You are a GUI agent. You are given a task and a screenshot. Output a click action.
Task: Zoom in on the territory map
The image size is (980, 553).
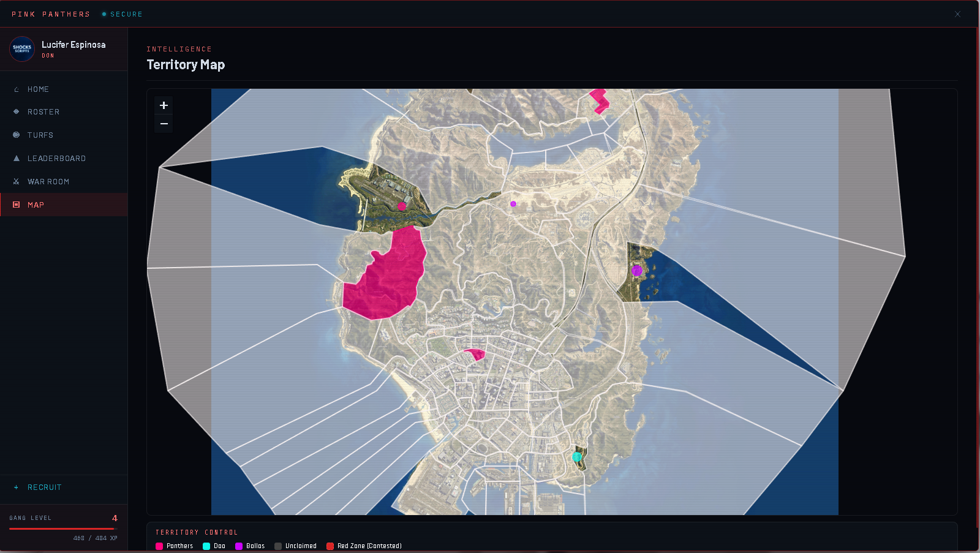point(164,105)
